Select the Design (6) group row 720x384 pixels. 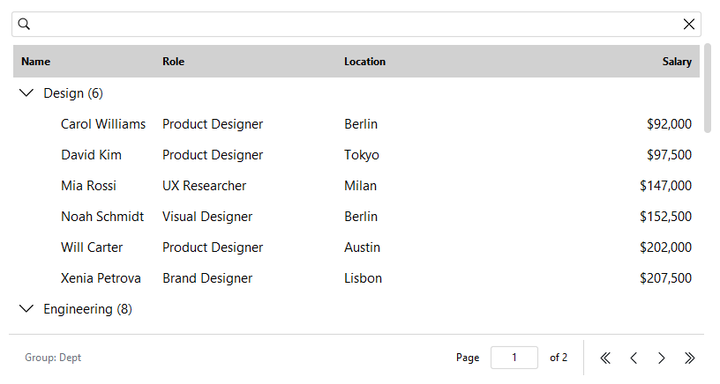point(356,93)
